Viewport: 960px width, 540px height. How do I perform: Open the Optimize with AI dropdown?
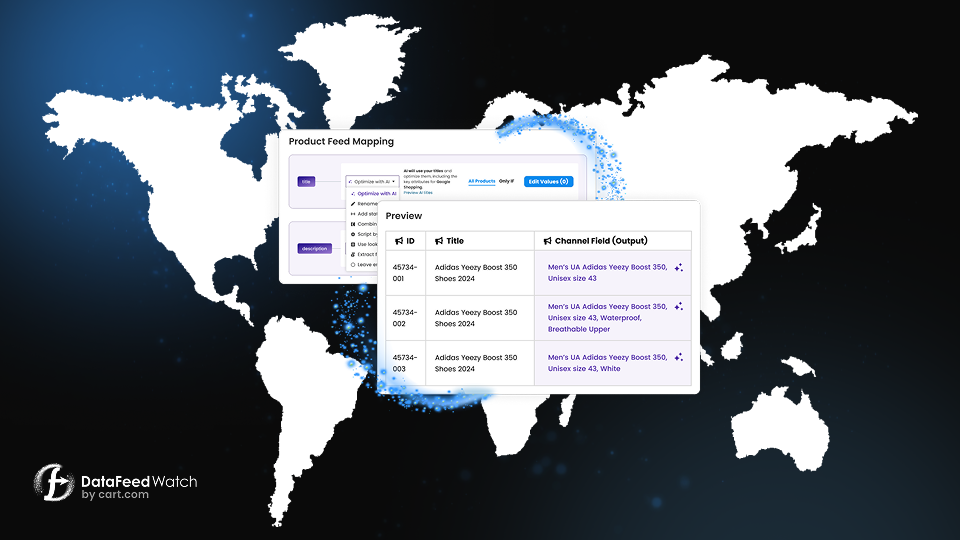pos(372,182)
